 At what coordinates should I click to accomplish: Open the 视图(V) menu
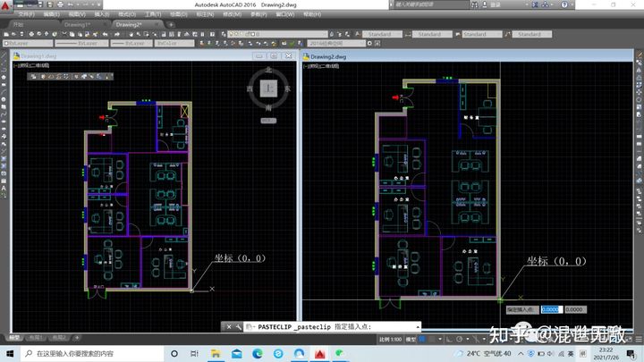pos(77,14)
